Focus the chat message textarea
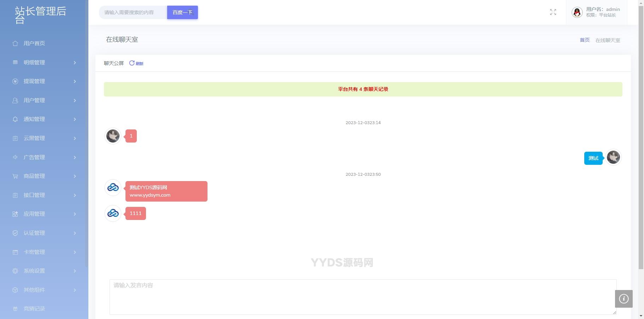 363,297
